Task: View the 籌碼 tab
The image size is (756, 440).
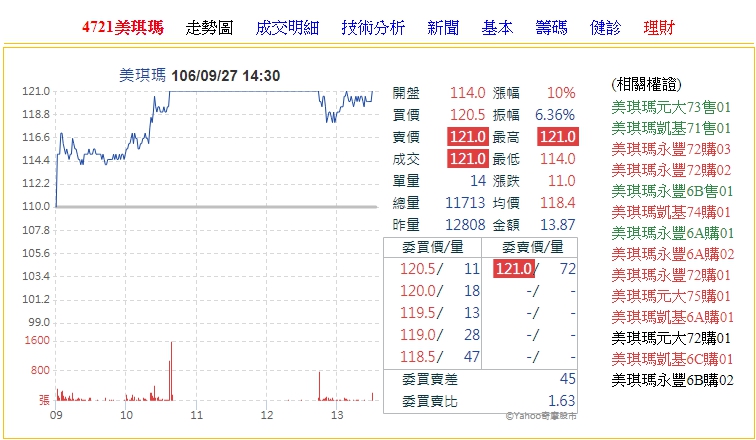Action: pos(551,27)
